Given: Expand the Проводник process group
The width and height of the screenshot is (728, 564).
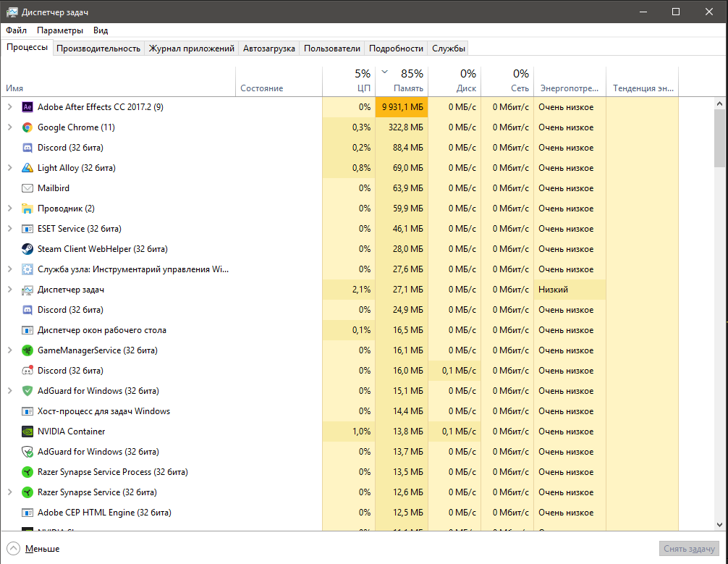Looking at the screenshot, I should [x=9, y=209].
